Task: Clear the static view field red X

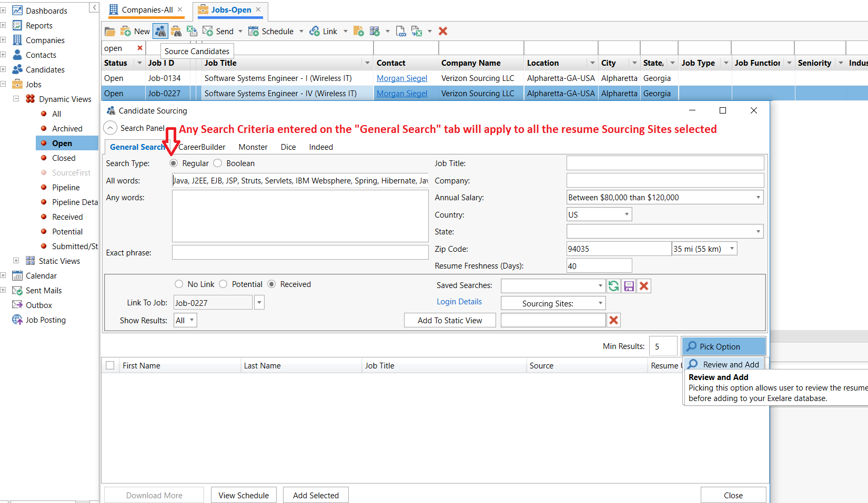Action: [613, 320]
